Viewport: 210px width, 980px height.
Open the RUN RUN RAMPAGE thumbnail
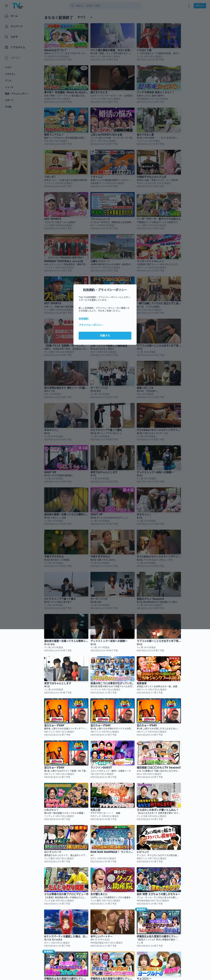click(x=112, y=838)
